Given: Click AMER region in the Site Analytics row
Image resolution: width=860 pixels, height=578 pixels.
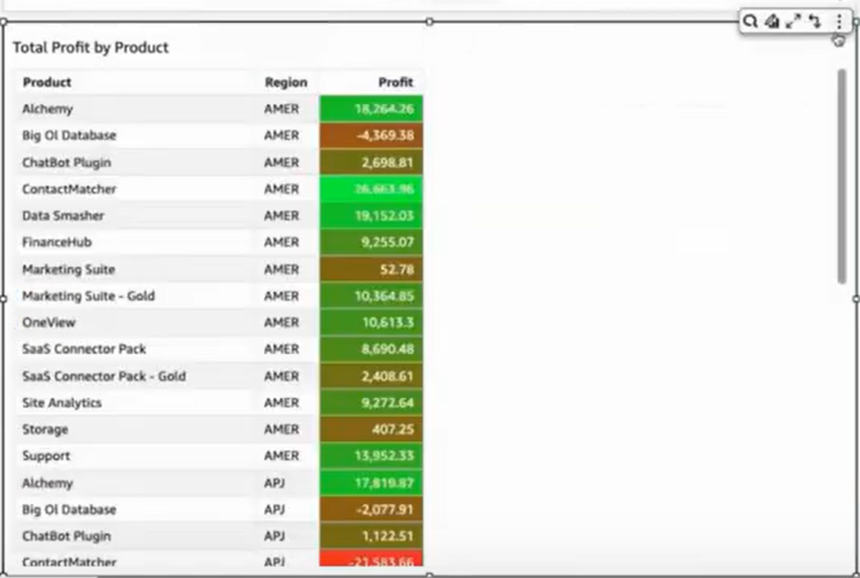Looking at the screenshot, I should tap(281, 403).
